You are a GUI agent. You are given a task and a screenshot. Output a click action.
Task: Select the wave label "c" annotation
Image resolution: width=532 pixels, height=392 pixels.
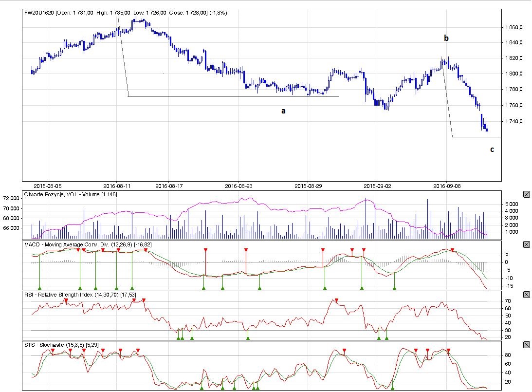[492, 149]
